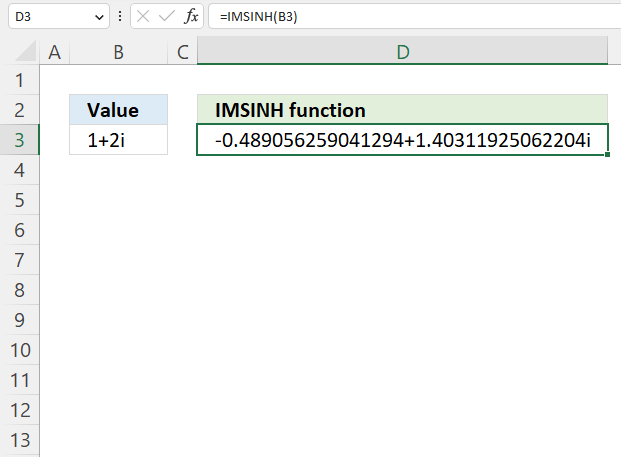
Task: Open the Name Box dropdown arrow
Action: tap(99, 17)
